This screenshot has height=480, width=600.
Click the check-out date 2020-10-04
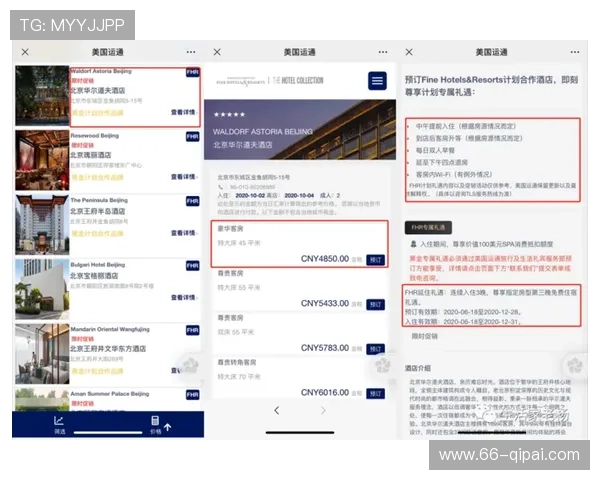(299, 196)
